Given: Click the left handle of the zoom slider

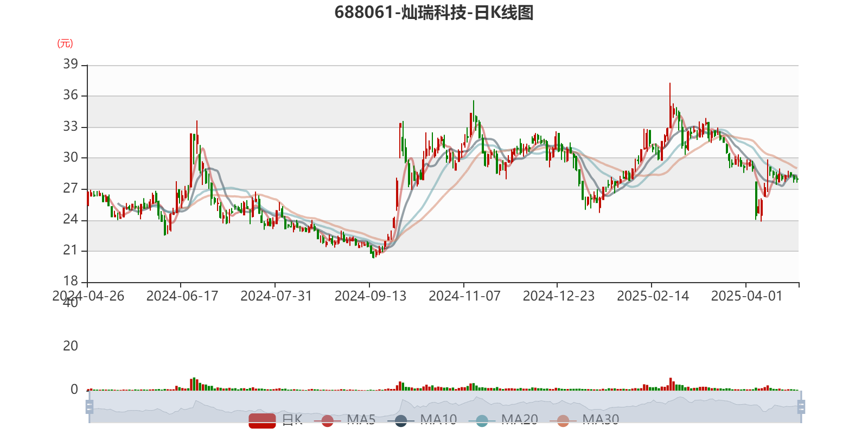Looking at the screenshot, I should 88,406.
